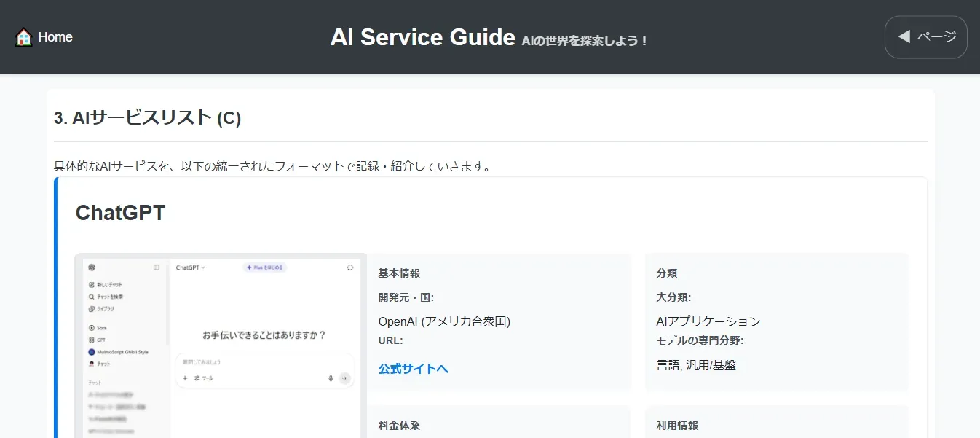Screen dimensions: 980x438
Task: Click the チャットを検索 search icon
Action: (x=90, y=297)
